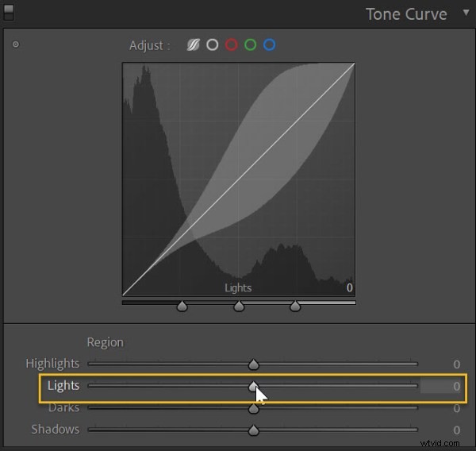Click the Lights value field
The width and height of the screenshot is (476, 451).
click(440, 386)
